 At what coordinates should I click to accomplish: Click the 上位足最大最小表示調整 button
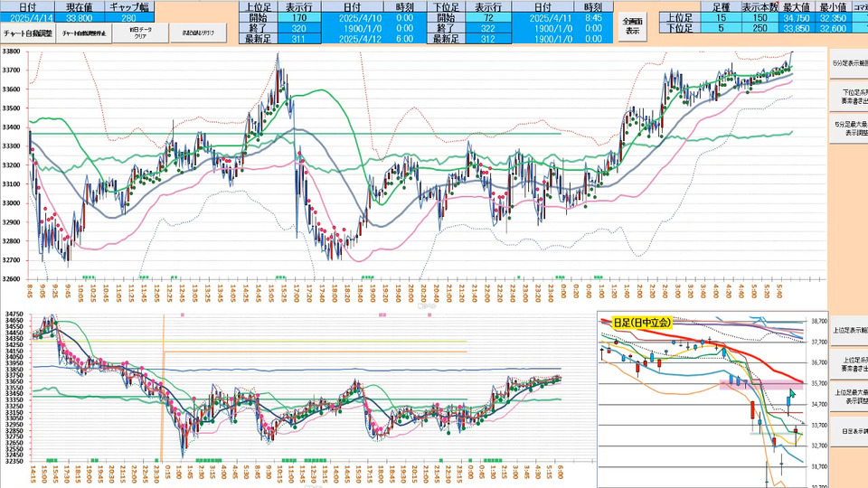pos(848,396)
